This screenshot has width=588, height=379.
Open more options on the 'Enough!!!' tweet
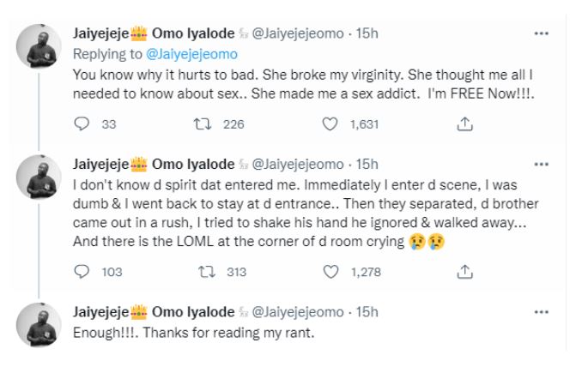pos(540,314)
